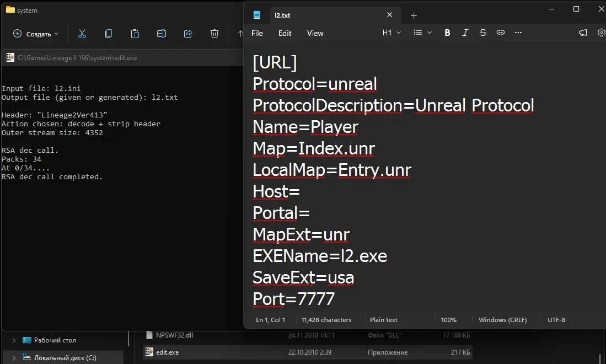This screenshot has height=364, width=606.
Task: Click the 100% zoom level indicator
Action: 449,320
